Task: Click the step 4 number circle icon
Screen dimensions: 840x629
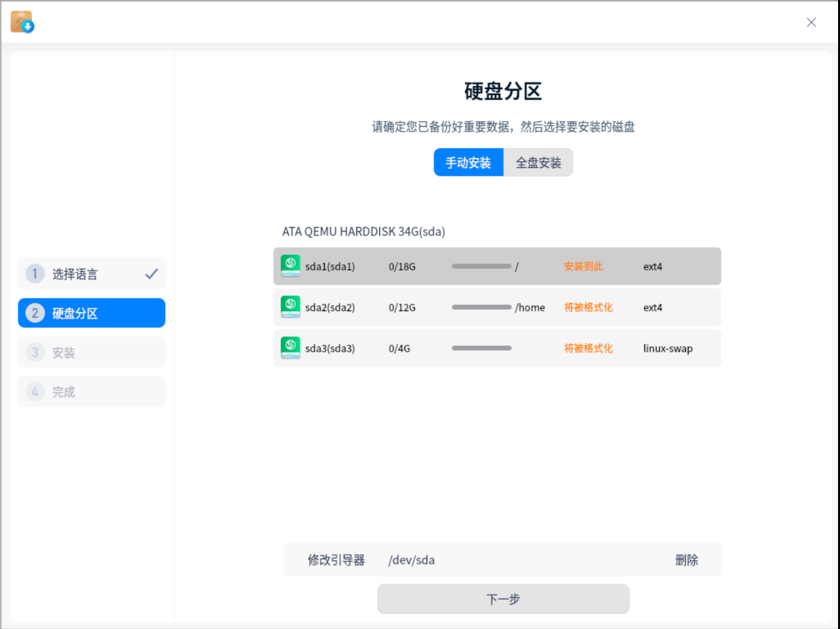Action: [x=35, y=392]
